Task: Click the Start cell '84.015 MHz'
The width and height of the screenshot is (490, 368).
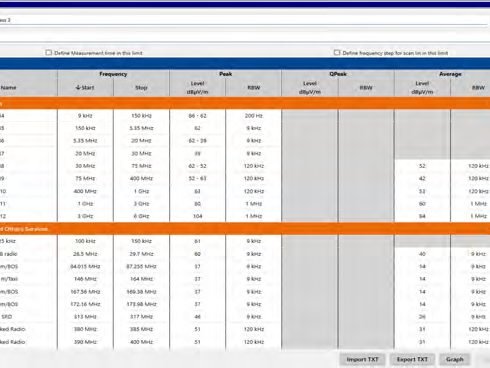Action: click(x=85, y=266)
